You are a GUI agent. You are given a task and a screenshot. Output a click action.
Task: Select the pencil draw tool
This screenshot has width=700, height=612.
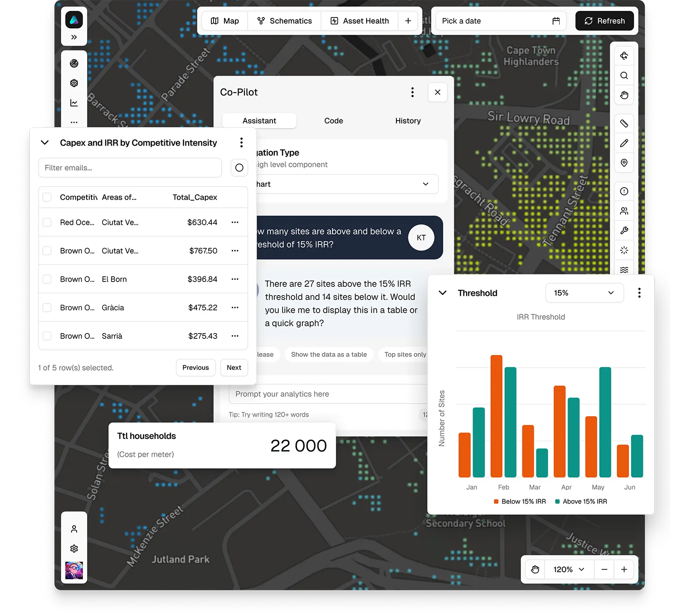(x=624, y=143)
